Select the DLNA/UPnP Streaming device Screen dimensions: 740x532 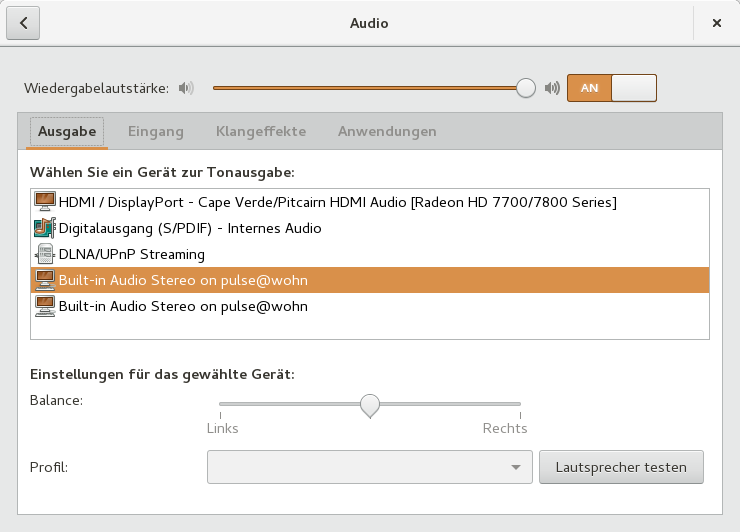pos(370,254)
